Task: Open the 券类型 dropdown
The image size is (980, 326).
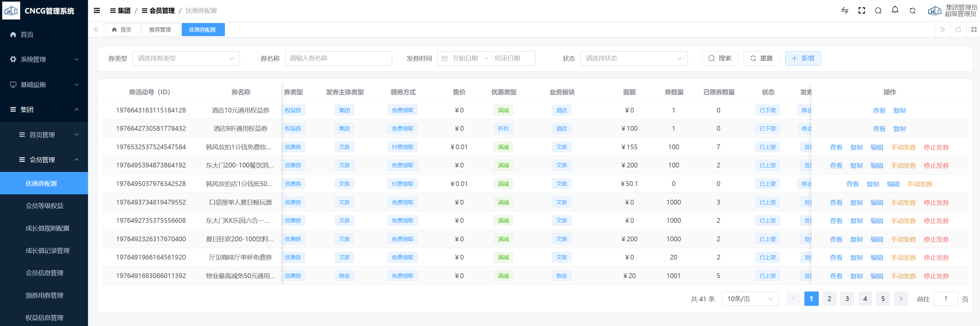Action: [x=186, y=58]
